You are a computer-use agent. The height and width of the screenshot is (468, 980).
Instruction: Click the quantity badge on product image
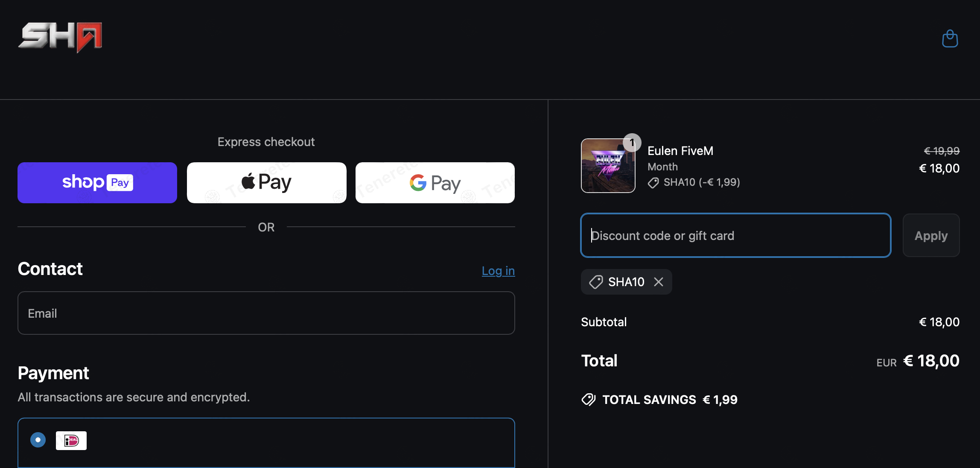point(632,143)
